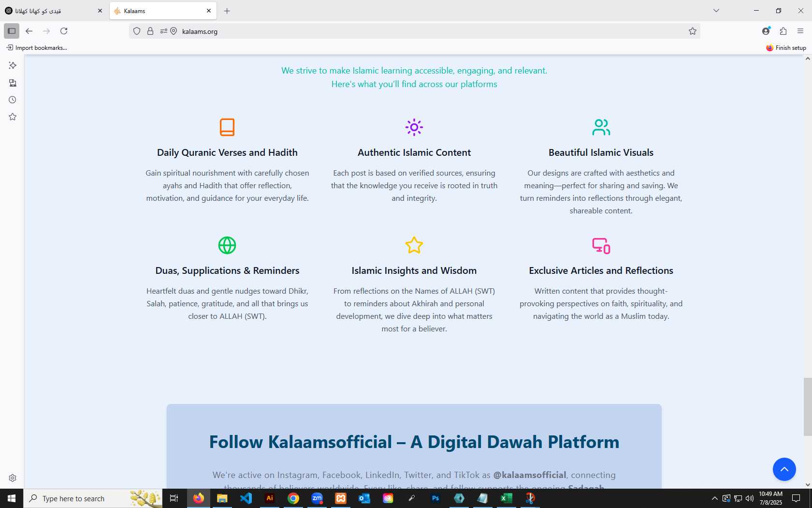812x508 pixels.
Task: Show site security info via padlock icon
Action: click(150, 31)
